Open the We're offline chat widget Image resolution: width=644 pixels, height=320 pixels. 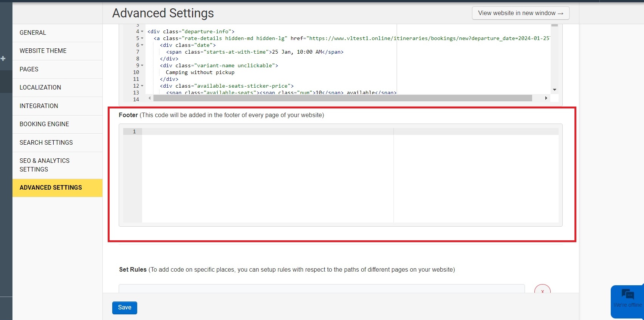click(x=627, y=298)
